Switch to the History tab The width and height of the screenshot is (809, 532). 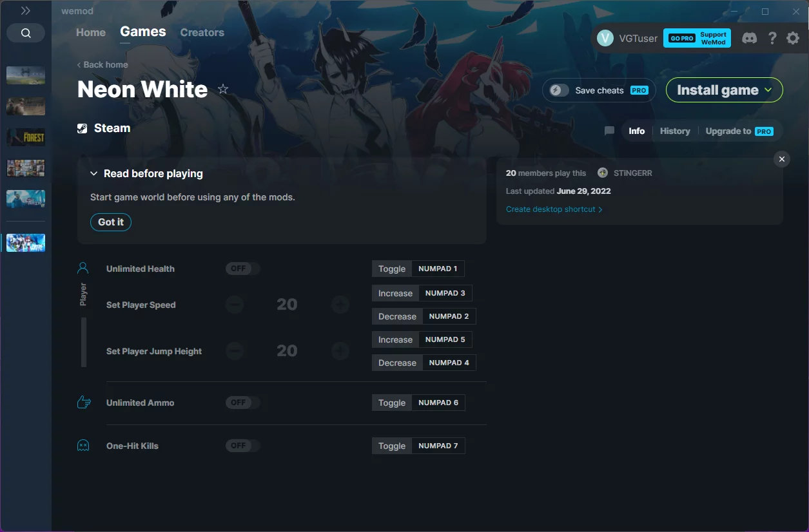pyautogui.click(x=675, y=131)
